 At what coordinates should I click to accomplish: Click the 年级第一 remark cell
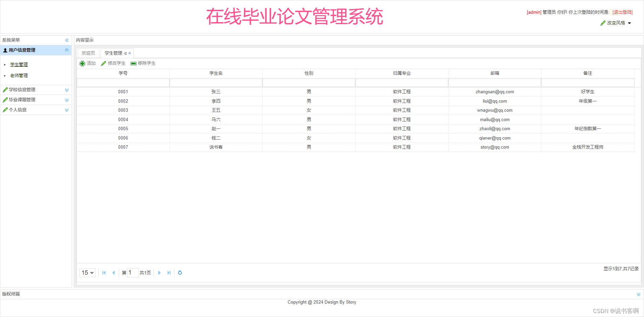(588, 101)
